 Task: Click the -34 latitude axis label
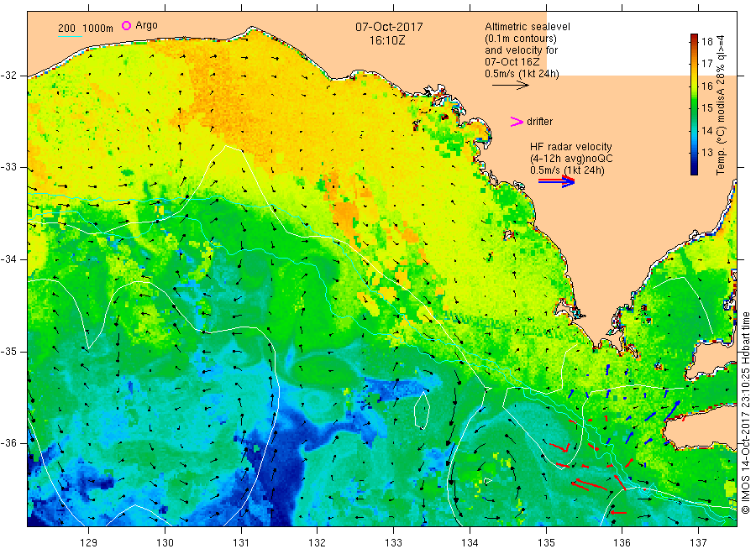tap(8, 259)
